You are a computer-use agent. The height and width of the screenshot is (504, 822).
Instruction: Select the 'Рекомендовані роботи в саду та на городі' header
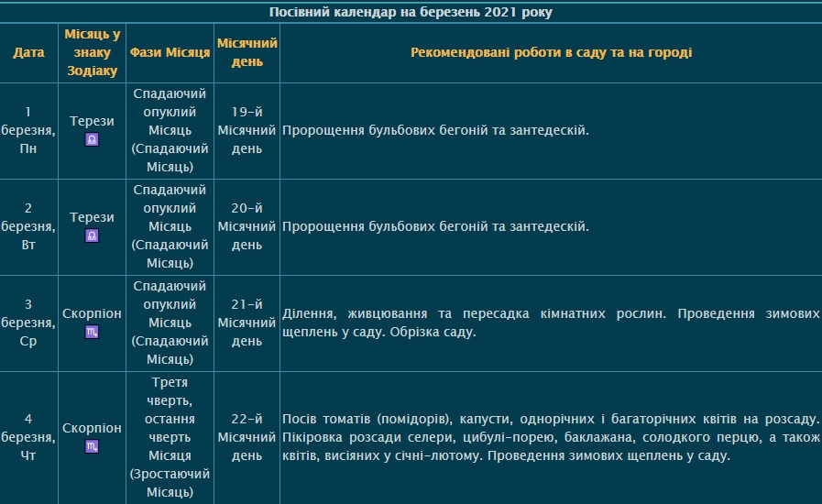(551, 52)
